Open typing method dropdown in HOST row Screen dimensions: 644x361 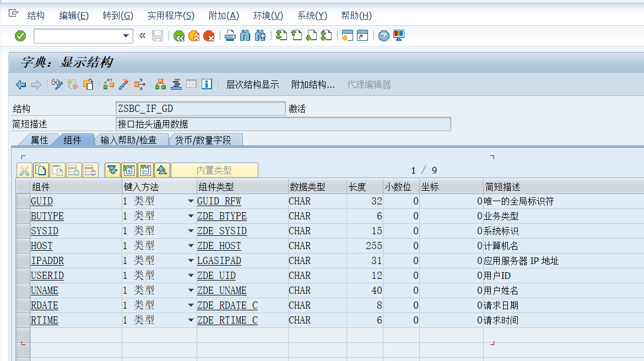pos(191,246)
